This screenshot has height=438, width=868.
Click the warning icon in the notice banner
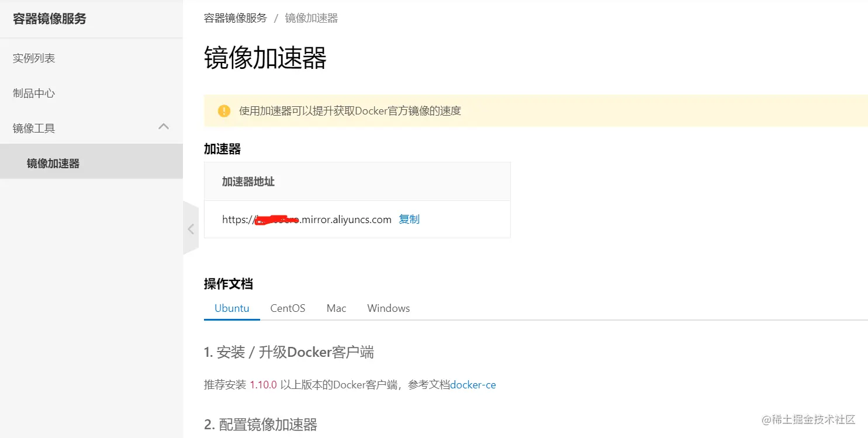coord(224,111)
